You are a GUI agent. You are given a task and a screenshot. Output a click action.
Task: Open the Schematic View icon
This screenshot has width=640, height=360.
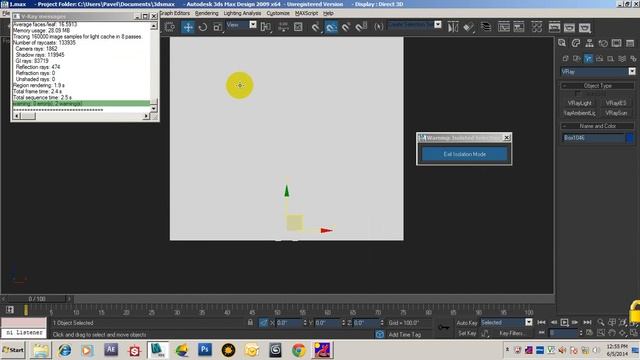tap(519, 27)
